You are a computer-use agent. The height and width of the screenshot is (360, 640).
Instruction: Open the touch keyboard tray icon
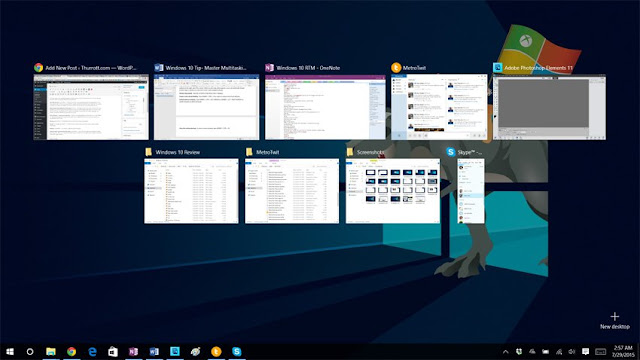[600, 352]
